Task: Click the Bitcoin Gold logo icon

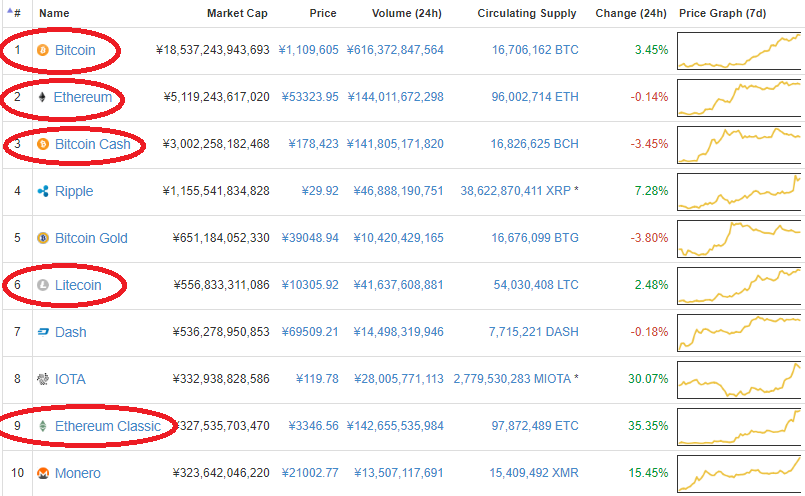Action: (x=43, y=238)
